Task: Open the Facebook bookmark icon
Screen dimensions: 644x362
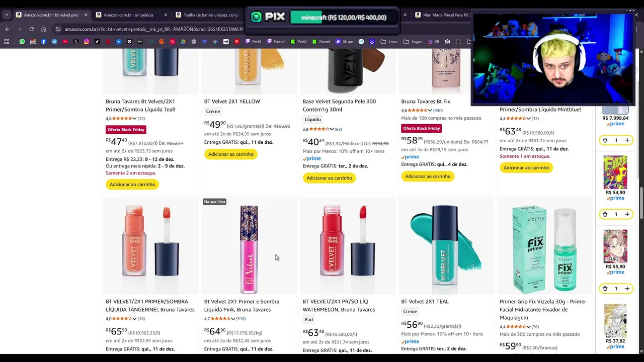Action: point(43,42)
